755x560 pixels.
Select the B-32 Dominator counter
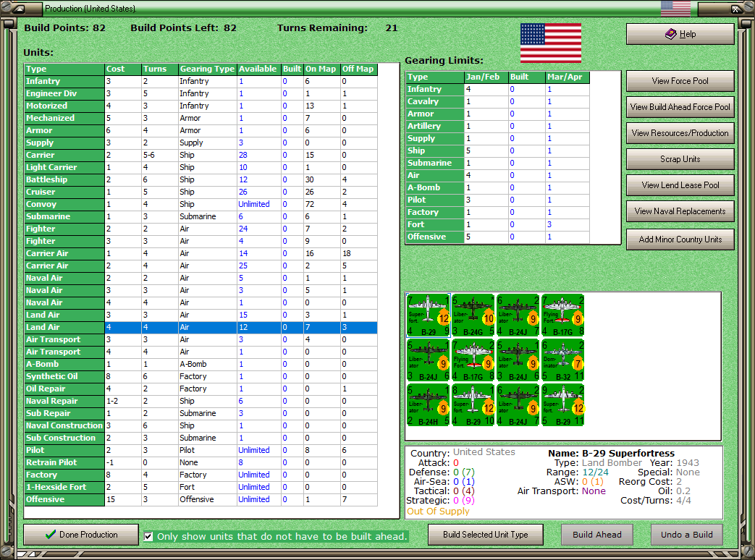click(562, 360)
